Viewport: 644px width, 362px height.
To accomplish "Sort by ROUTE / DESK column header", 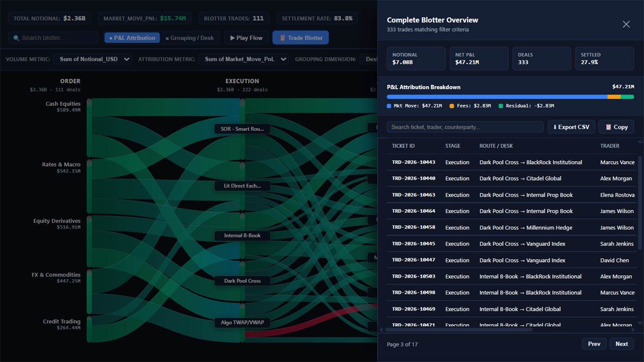I will [497, 146].
